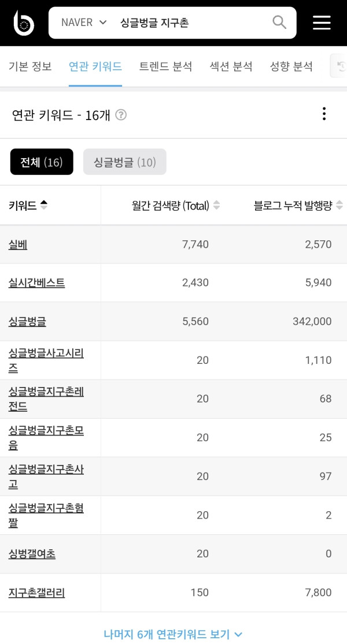
Task: Expand 나머지 6개 연관키워드 보기
Action: (x=173, y=634)
